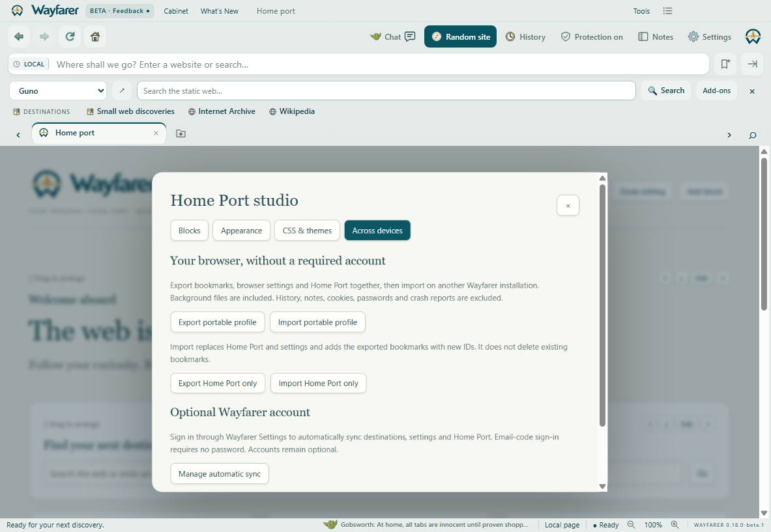This screenshot has width=771, height=532.
Task: Close the Home Port studio dialog
Action: click(568, 205)
